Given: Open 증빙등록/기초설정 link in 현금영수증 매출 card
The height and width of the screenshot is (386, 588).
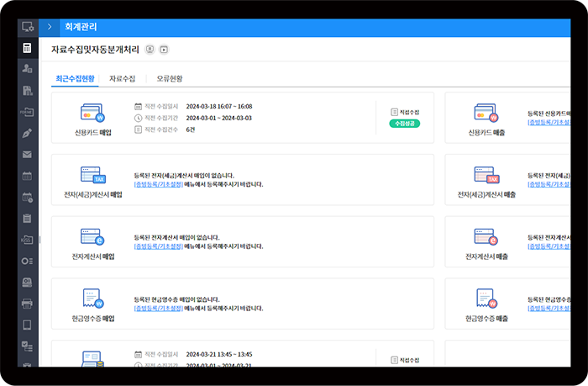Looking at the screenshot, I should (x=549, y=309).
